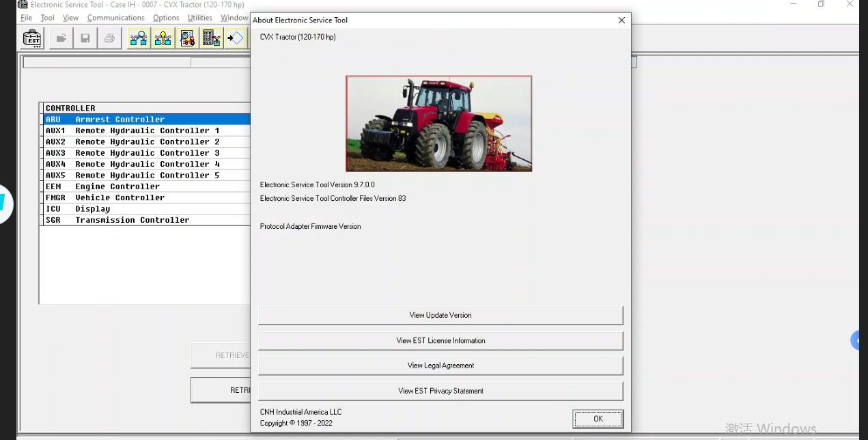Click the magnifier controller status toolbar icon

point(139,38)
